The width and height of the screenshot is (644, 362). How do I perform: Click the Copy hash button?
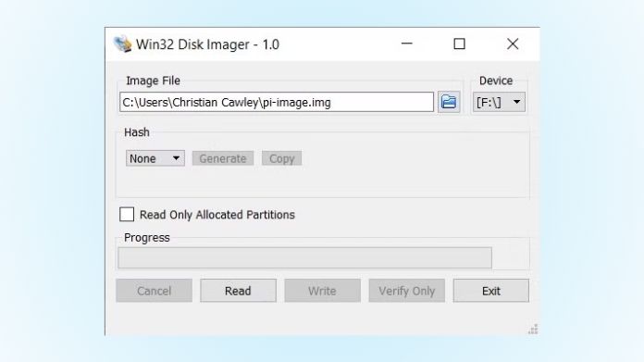(x=281, y=158)
